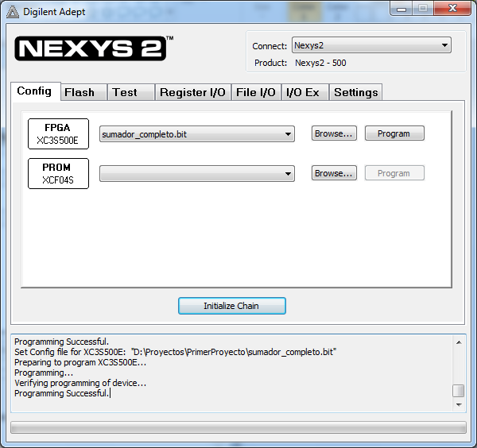The image size is (477, 448).
Task: Click the 'Verifying programming of device...' log line
Action: [x=80, y=383]
